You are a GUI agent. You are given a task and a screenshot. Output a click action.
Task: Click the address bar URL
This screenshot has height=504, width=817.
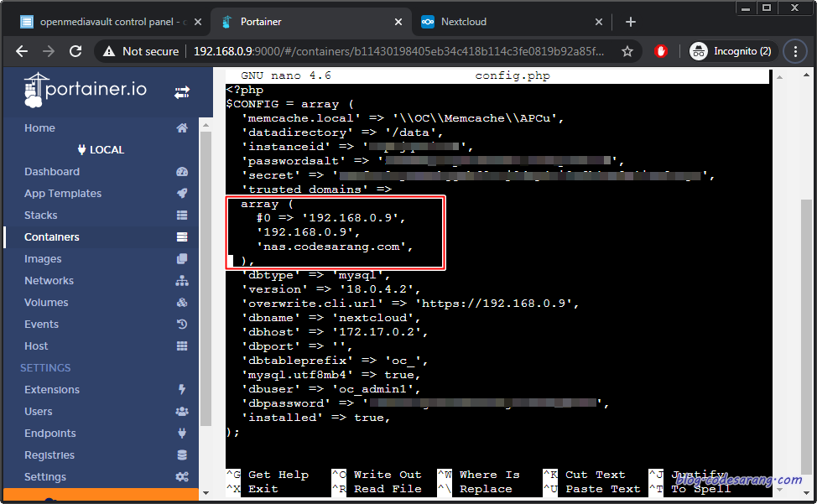click(x=398, y=51)
